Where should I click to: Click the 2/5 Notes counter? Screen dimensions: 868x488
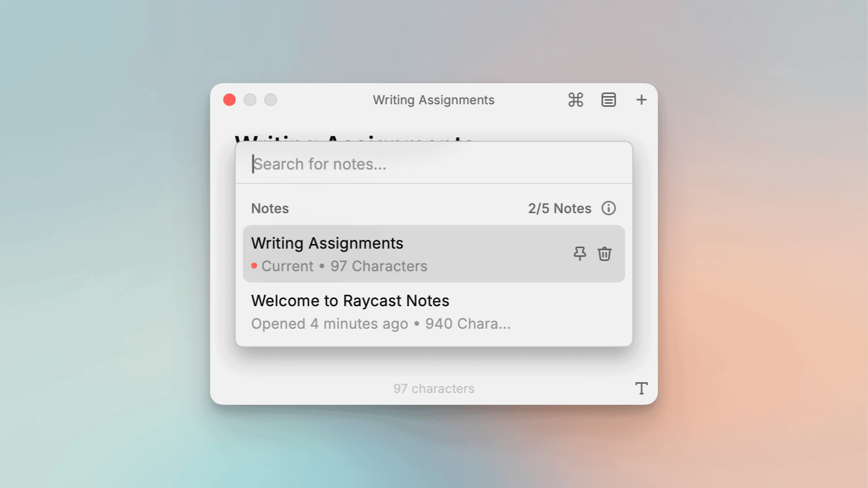coord(560,209)
